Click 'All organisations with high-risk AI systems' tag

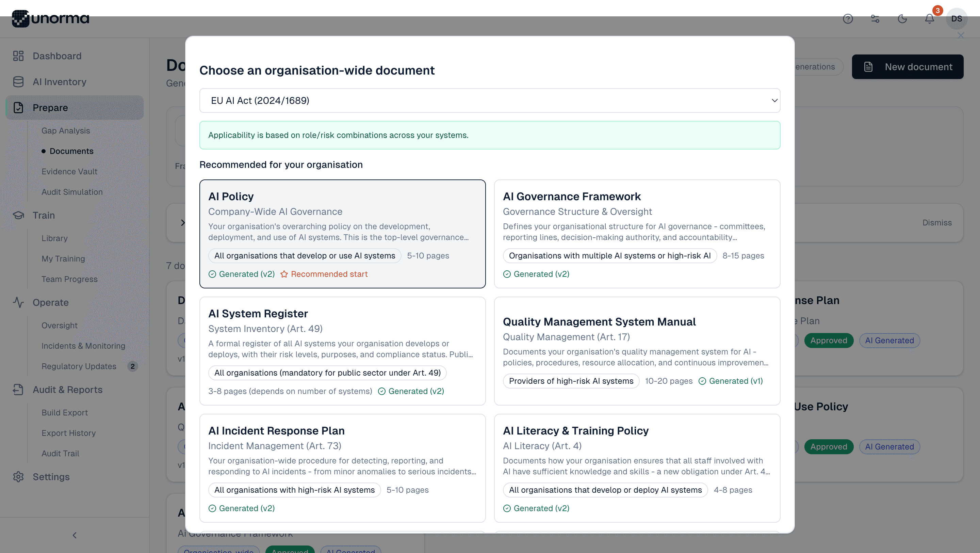pos(294,491)
